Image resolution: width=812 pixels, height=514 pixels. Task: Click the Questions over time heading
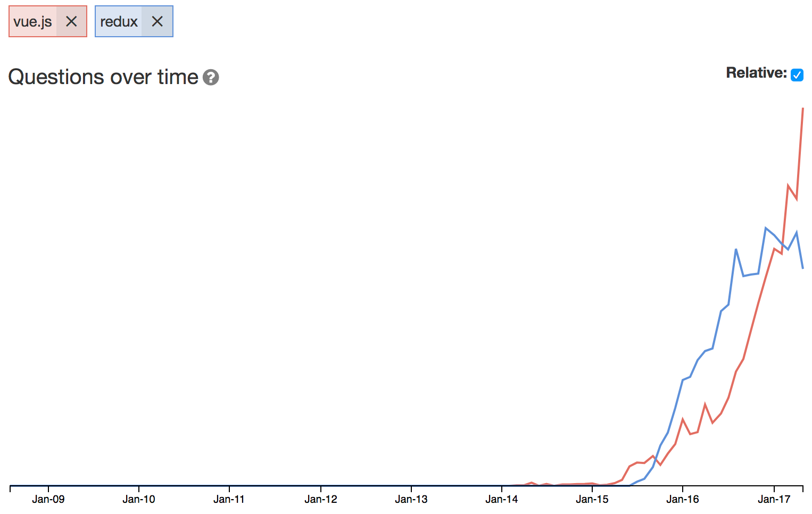103,77
